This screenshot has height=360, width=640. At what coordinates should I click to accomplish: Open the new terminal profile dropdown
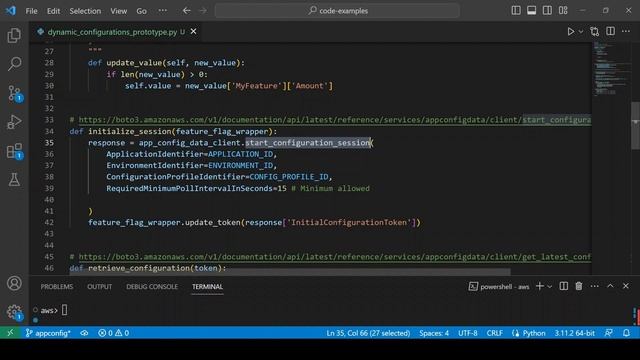coord(550,287)
